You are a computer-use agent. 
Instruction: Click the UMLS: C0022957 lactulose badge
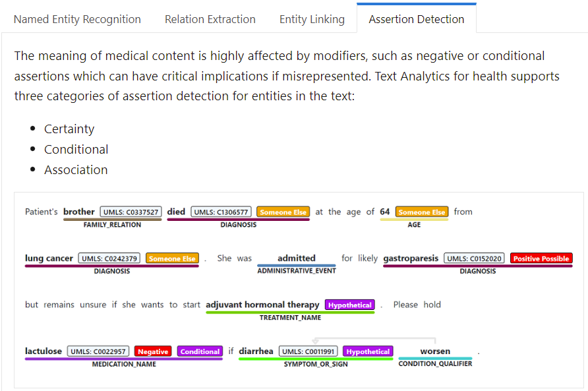98,351
